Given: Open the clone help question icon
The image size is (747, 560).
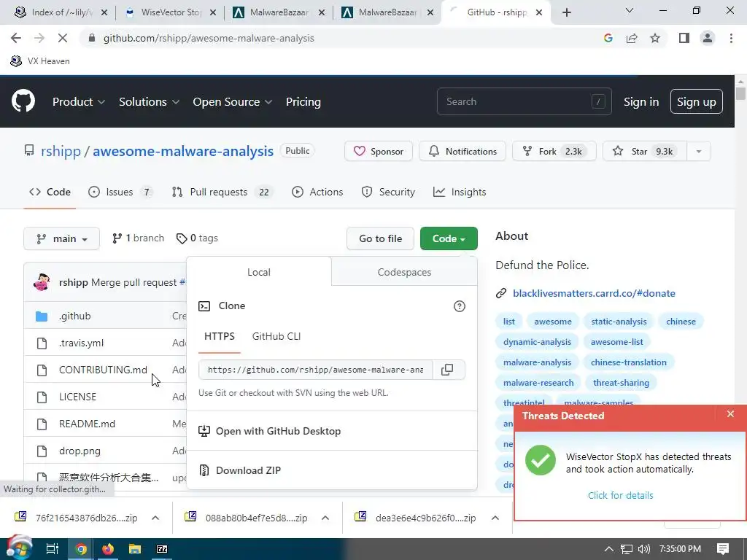Looking at the screenshot, I should (x=460, y=306).
